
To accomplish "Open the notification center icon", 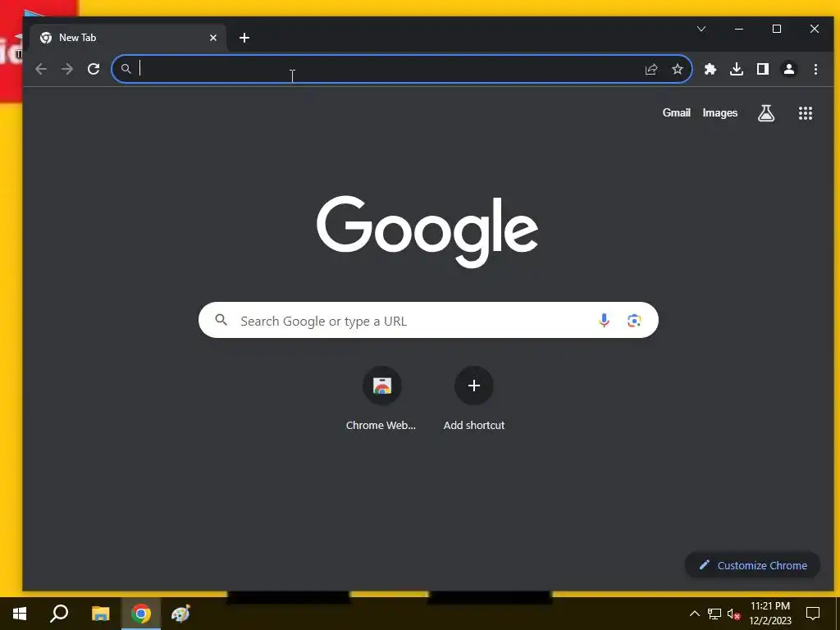I will (x=813, y=614).
